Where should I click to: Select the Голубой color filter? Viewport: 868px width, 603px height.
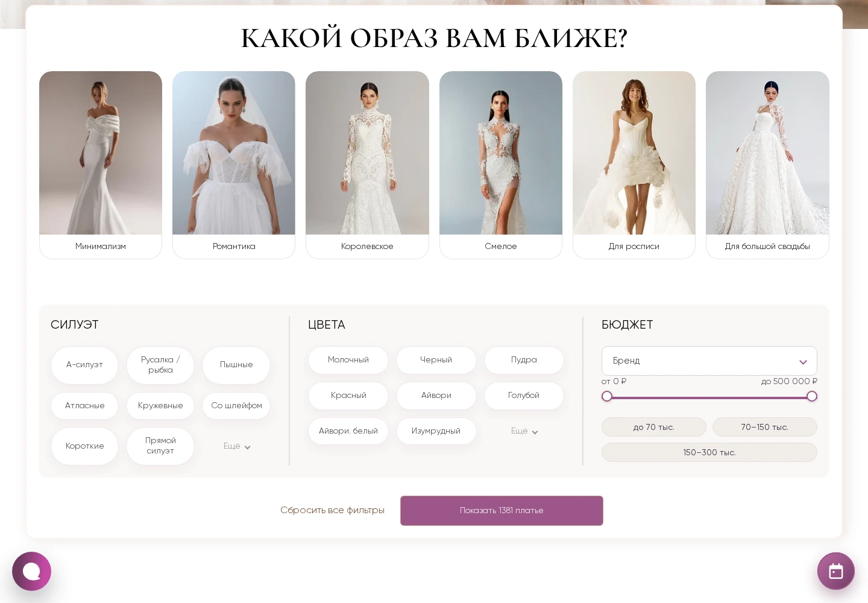point(524,396)
